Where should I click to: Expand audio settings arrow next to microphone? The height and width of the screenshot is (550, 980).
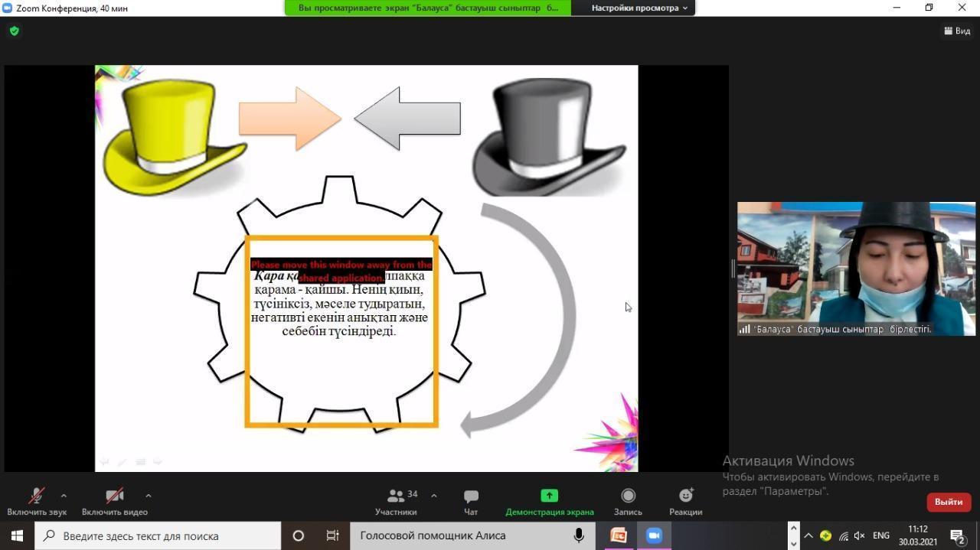pyautogui.click(x=64, y=495)
